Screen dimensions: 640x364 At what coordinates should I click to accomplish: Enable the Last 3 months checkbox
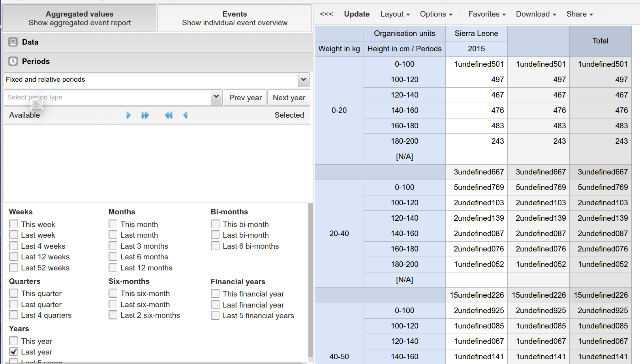pos(113,246)
